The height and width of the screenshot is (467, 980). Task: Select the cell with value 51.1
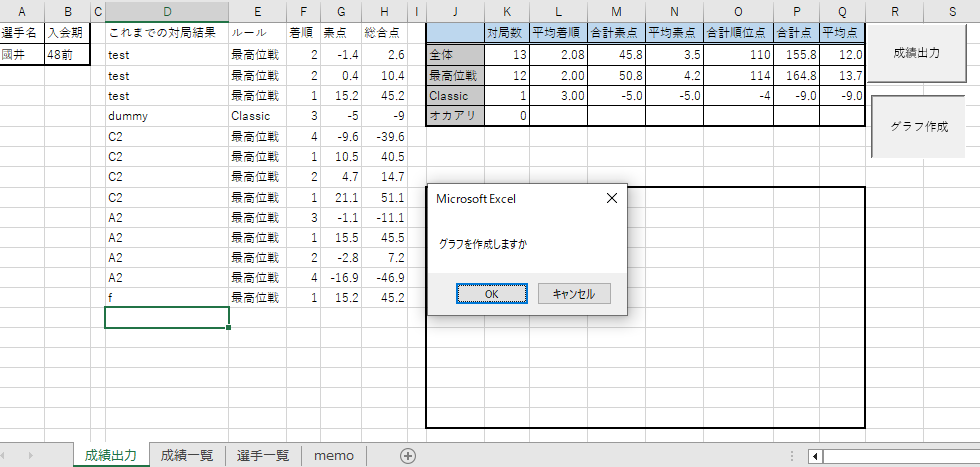click(384, 198)
